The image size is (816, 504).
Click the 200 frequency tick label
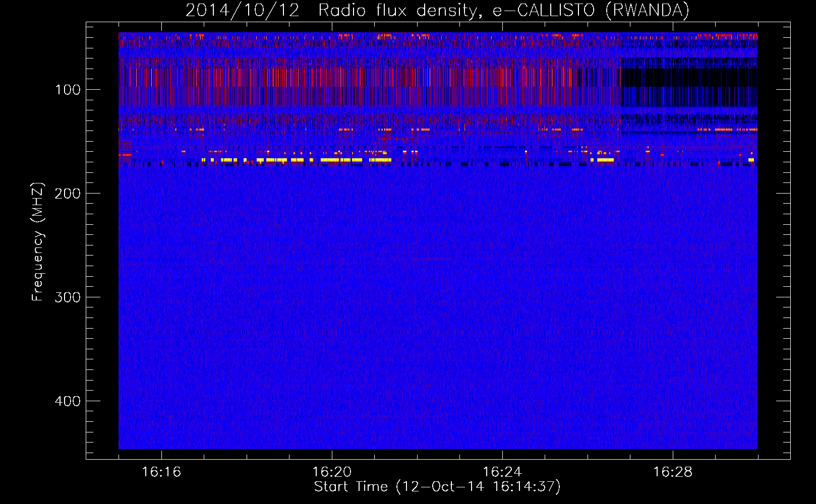[x=68, y=194]
